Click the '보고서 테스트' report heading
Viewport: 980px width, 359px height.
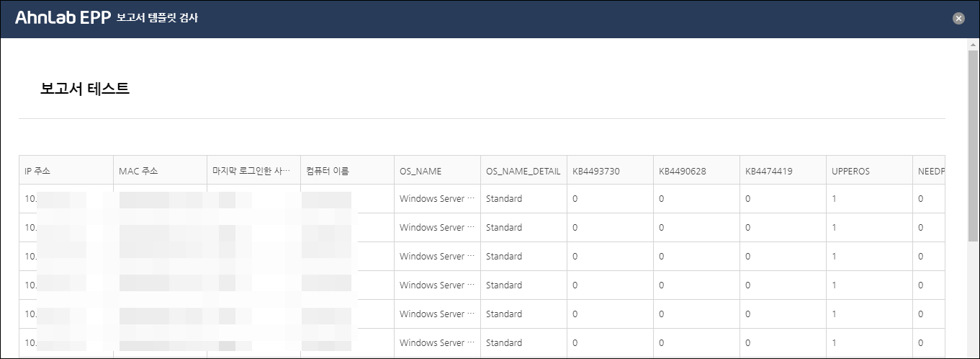pos(85,89)
